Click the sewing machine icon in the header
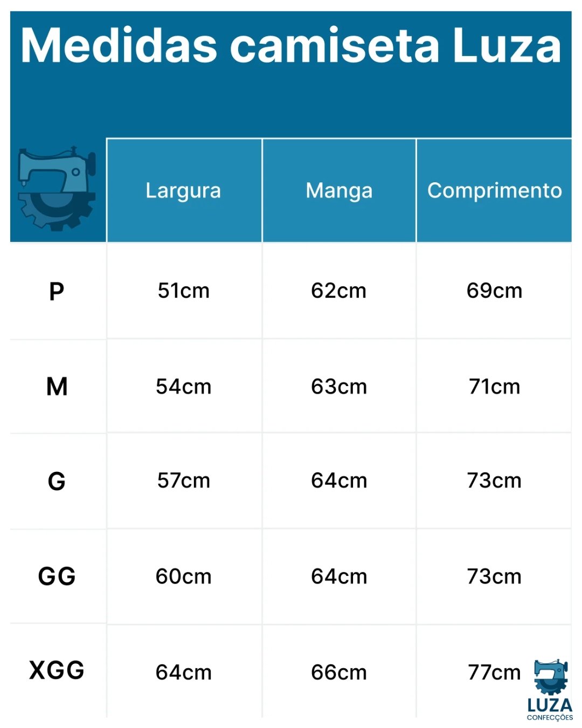The width and height of the screenshot is (582, 728). (x=57, y=188)
